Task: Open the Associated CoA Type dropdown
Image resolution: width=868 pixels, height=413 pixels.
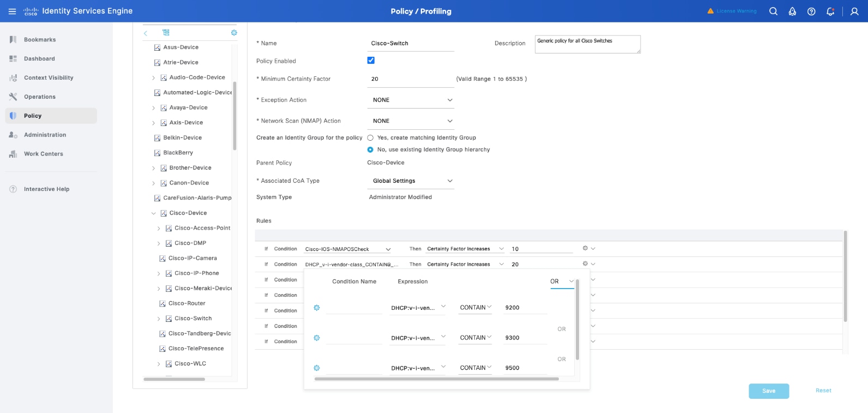Action: click(411, 181)
